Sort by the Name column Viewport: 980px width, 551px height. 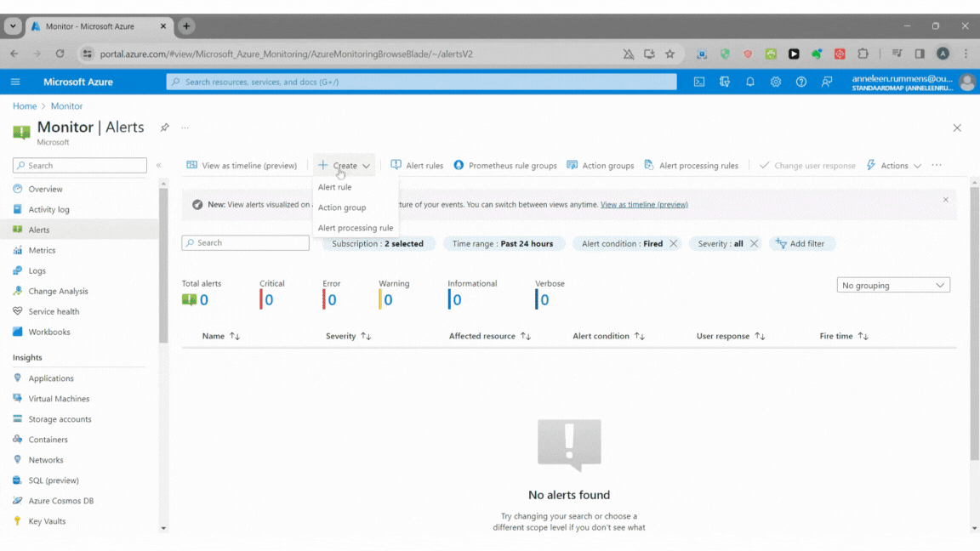220,336
